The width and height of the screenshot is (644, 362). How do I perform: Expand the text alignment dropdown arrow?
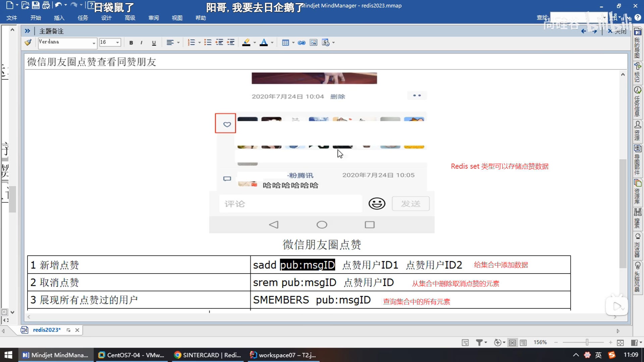pos(178,43)
